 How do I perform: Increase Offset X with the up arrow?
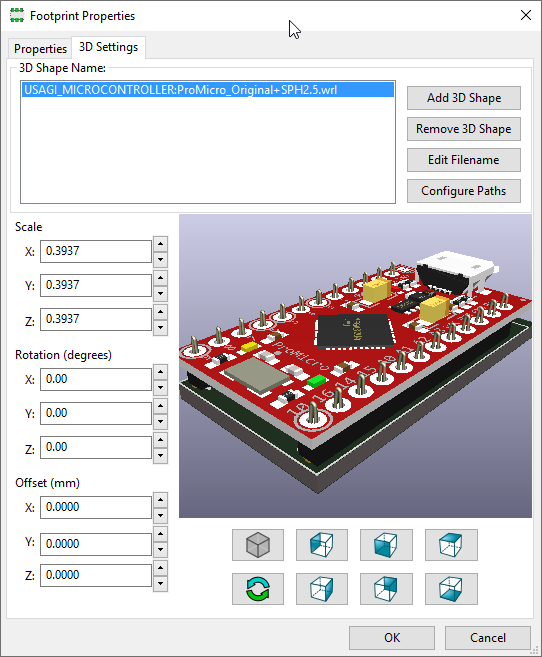click(160, 500)
